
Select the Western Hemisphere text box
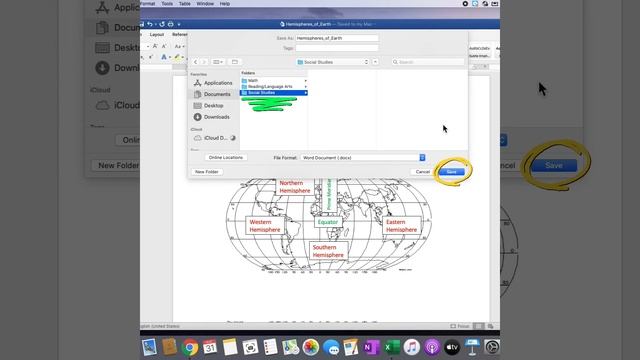coord(264,226)
